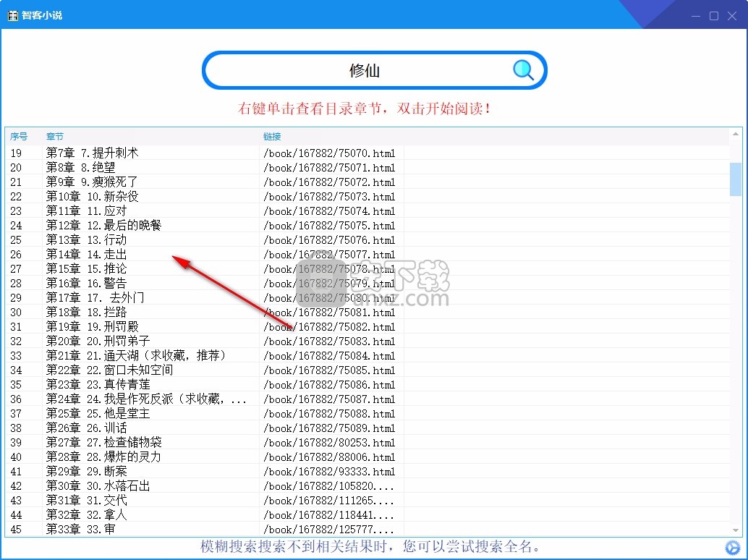Select chapter 第19章 19.刑罚殿
Screen dimensions: 748x560
pyautogui.click(x=92, y=327)
